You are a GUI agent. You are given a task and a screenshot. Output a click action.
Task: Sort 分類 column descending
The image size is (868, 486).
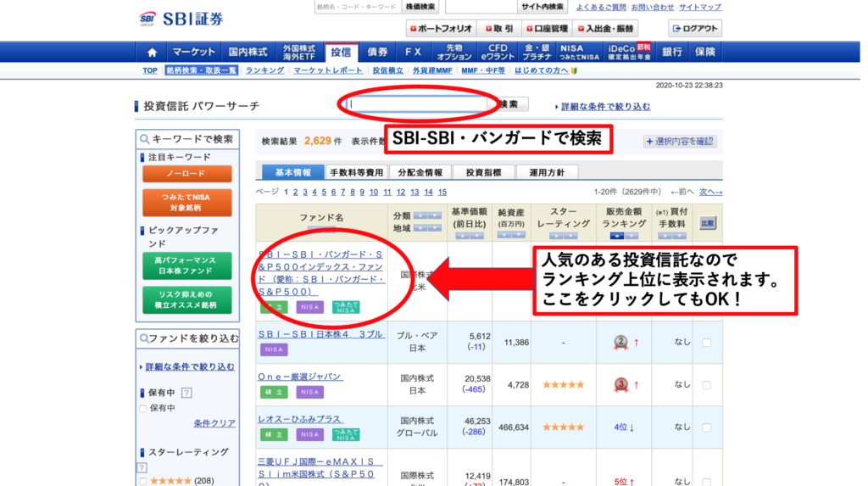(x=435, y=215)
